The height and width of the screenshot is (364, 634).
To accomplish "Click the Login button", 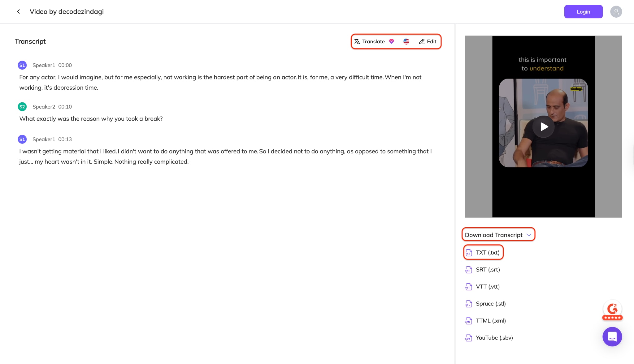I will [x=583, y=11].
